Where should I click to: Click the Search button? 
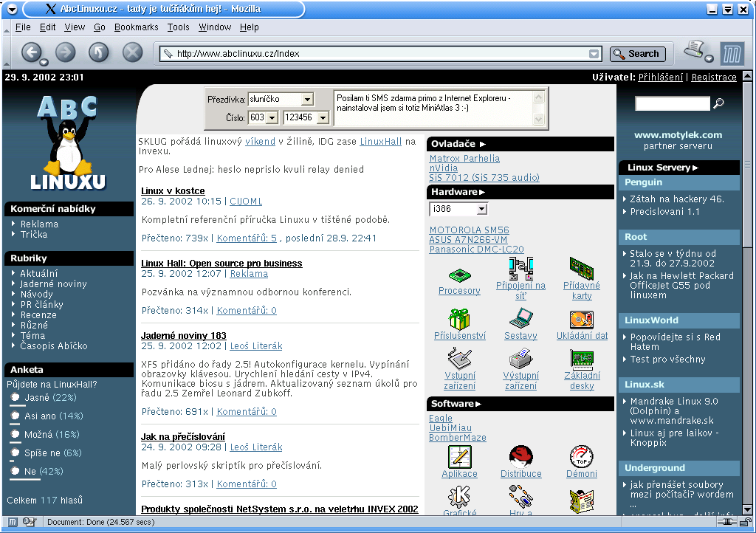coord(637,54)
